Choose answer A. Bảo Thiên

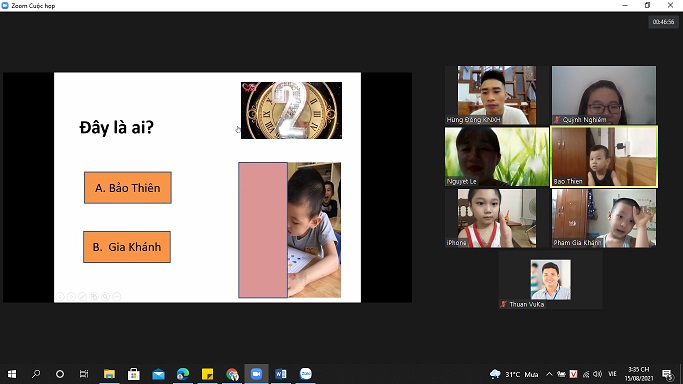(128, 188)
